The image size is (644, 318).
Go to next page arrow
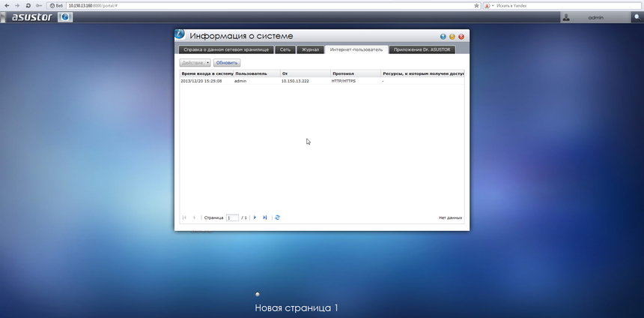click(x=255, y=217)
